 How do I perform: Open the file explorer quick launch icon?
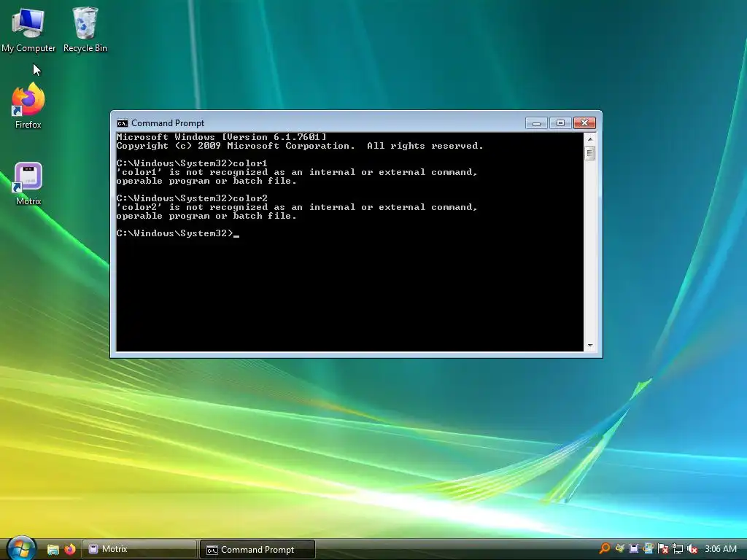[x=53, y=550]
